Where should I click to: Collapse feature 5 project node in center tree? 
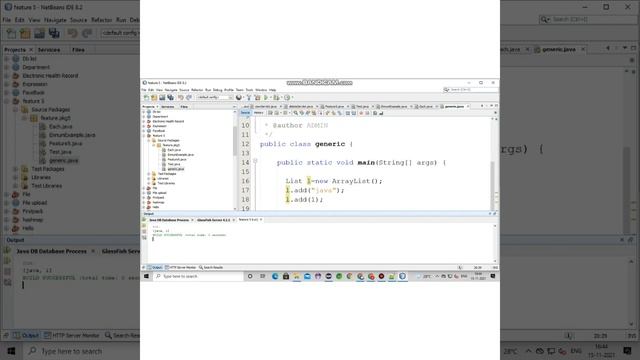tap(144, 136)
